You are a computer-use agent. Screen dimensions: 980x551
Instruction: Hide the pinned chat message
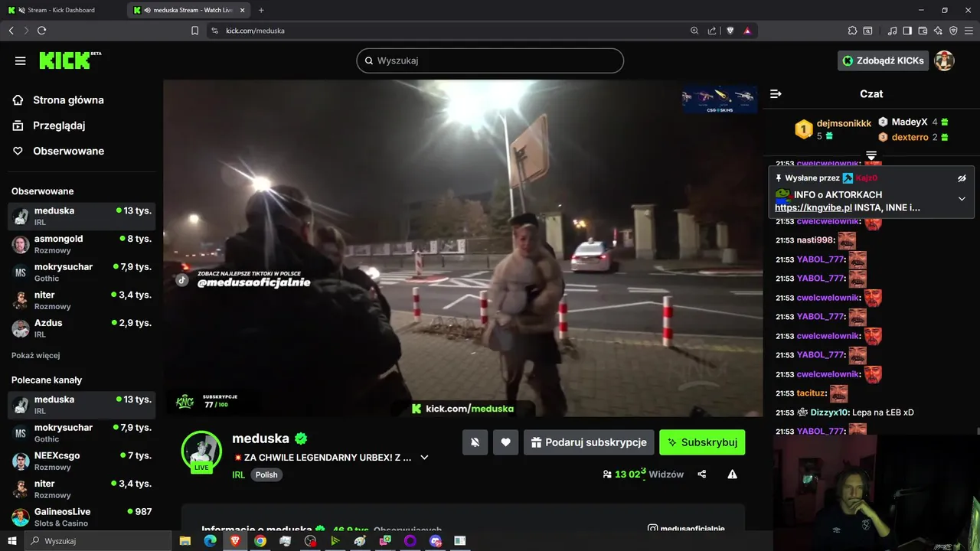click(962, 178)
